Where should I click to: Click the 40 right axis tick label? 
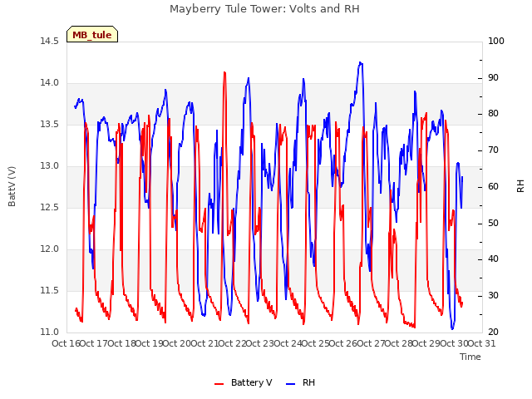[493, 259]
